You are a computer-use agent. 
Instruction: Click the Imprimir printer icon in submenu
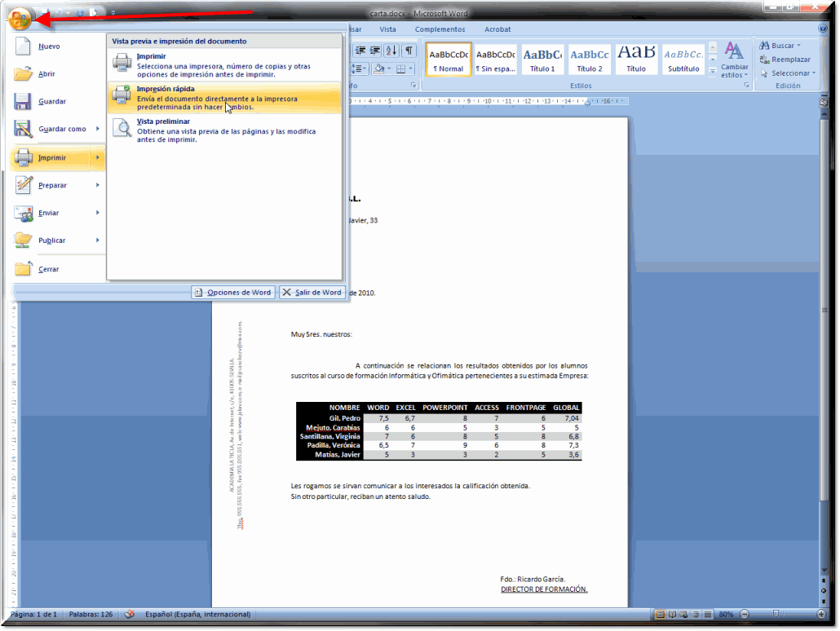[122, 63]
